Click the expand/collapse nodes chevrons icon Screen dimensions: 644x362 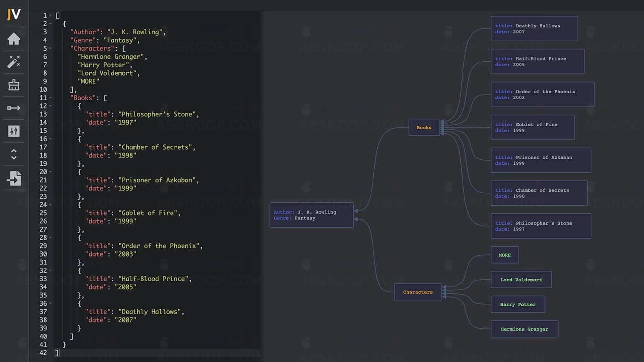tap(14, 154)
